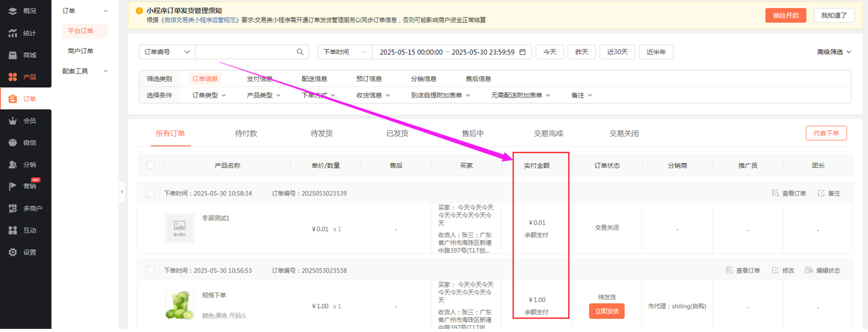
Task: Toggle the select-all orders checkbox
Action: point(151,165)
